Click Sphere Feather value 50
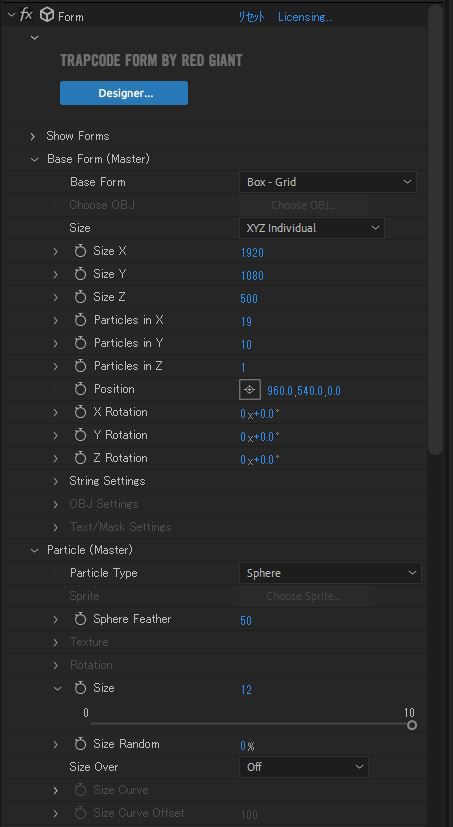453x827 pixels. pos(246,621)
